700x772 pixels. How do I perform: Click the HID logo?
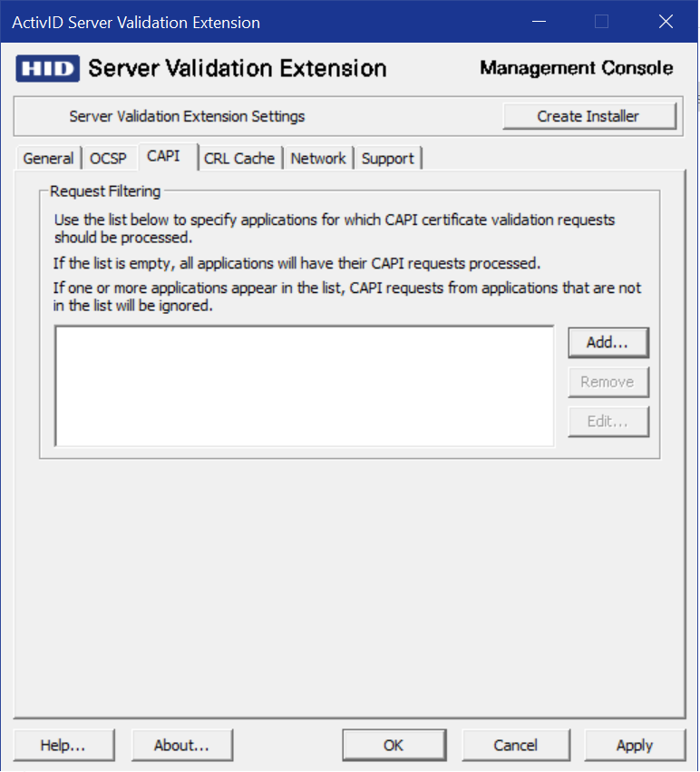click(47, 68)
